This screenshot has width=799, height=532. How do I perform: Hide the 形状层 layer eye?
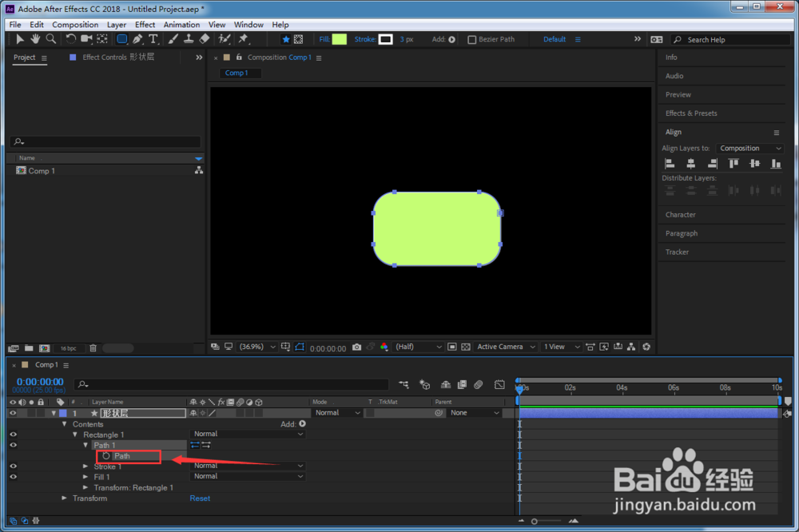click(x=13, y=413)
